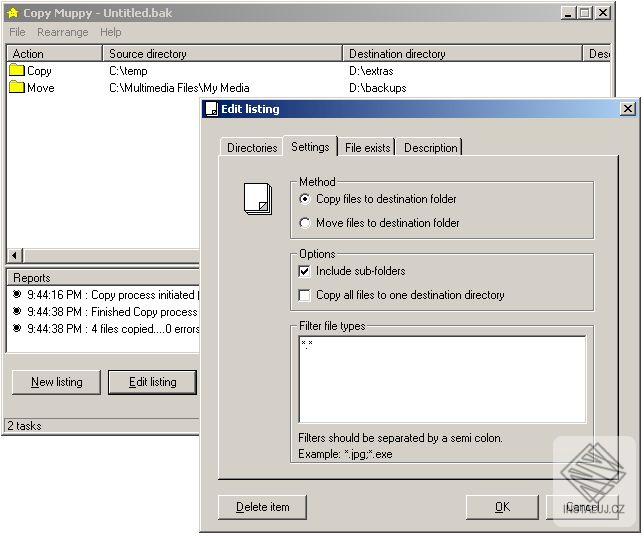The image size is (644, 536).
Task: Click the bullet icon beside 9:44:16 PM report
Action: point(17,294)
